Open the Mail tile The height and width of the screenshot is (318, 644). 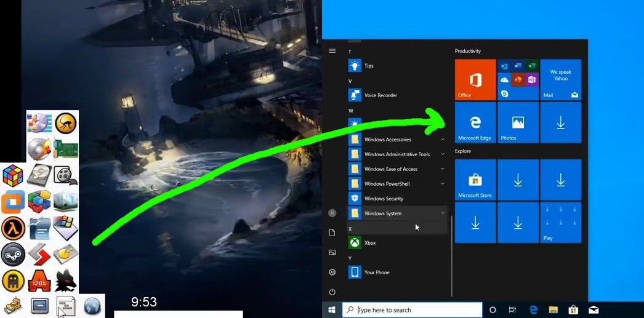click(561, 79)
